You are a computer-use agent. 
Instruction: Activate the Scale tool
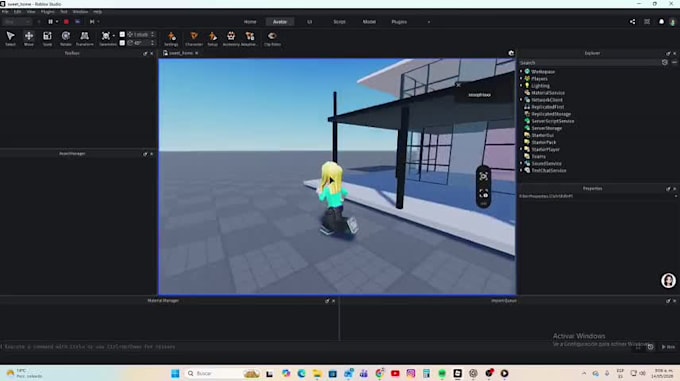pyautogui.click(x=47, y=38)
